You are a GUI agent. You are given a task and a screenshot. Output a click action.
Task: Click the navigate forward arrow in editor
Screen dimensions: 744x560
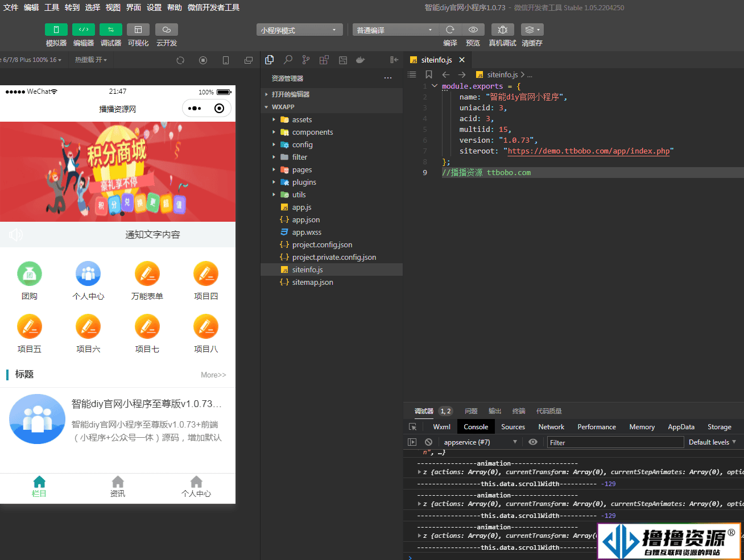click(462, 74)
